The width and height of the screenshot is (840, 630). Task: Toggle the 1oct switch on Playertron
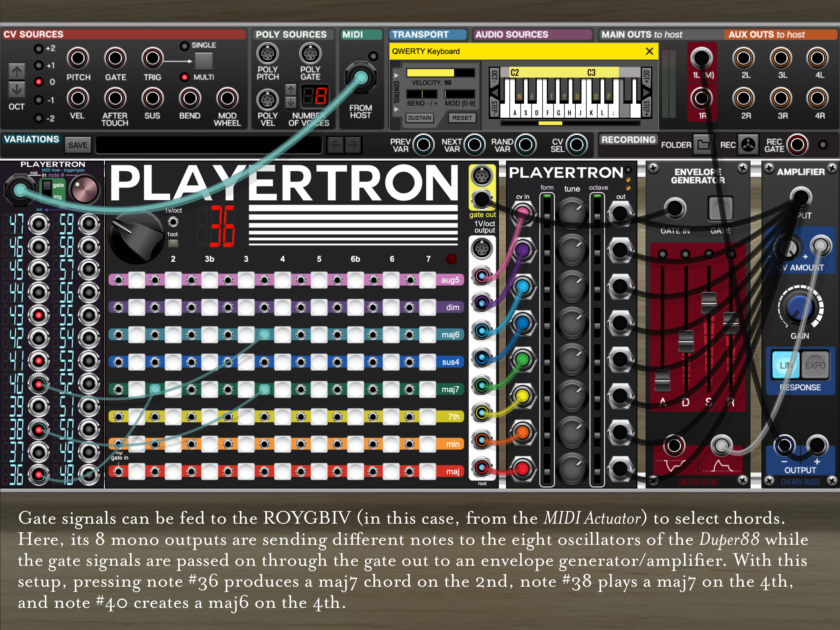pos(173,243)
